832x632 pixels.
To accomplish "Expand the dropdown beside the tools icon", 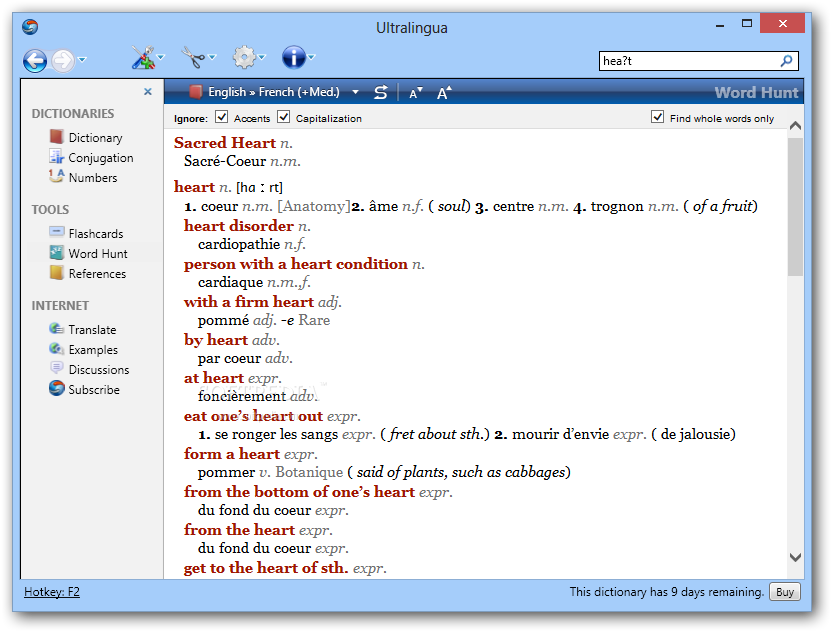I will click(x=161, y=57).
